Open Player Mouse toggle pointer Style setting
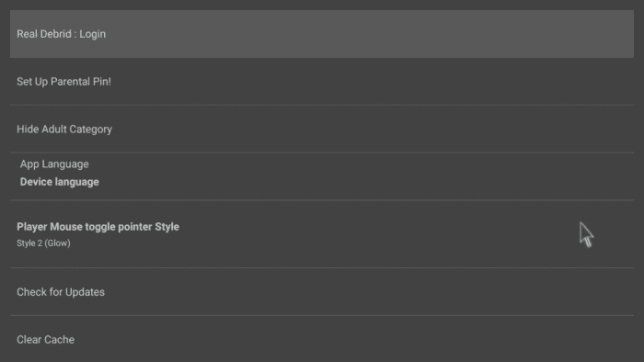Viewport: 644px width, 362px height. click(322, 234)
